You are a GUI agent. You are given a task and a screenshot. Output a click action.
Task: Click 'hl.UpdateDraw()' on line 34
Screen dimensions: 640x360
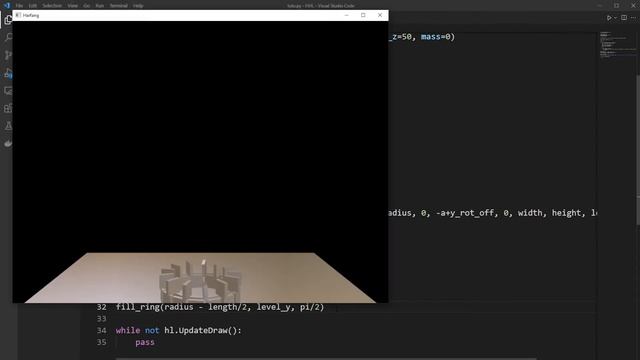coord(202,330)
